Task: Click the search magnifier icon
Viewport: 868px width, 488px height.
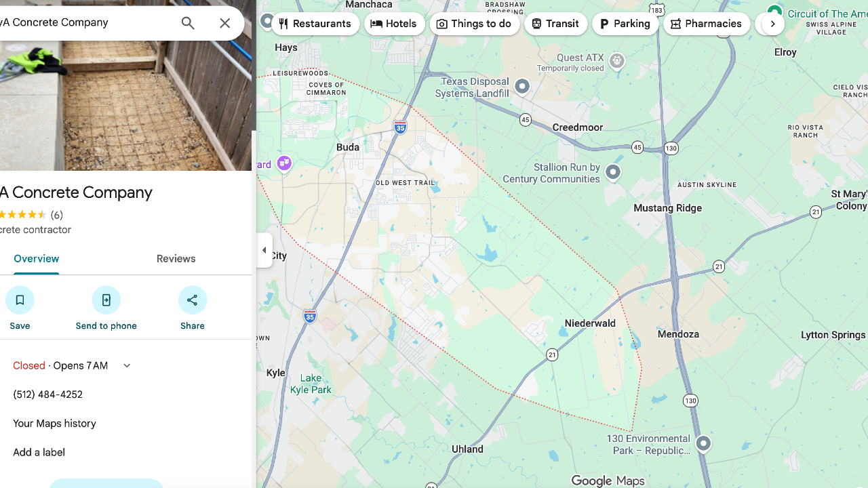Action: 188,23
